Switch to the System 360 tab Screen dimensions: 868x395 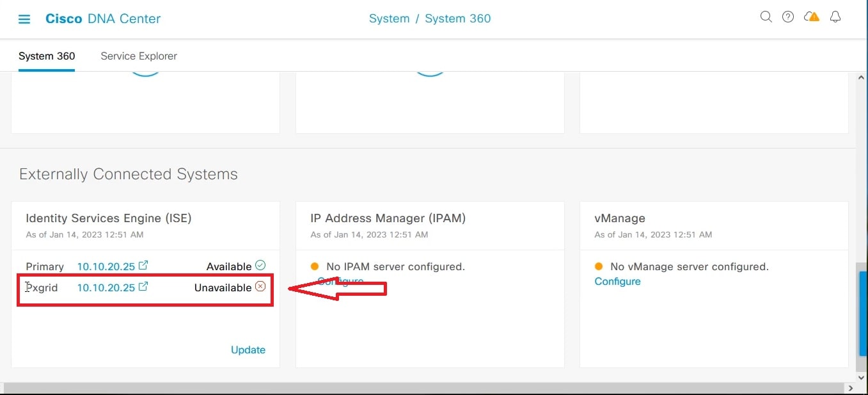[x=47, y=56]
